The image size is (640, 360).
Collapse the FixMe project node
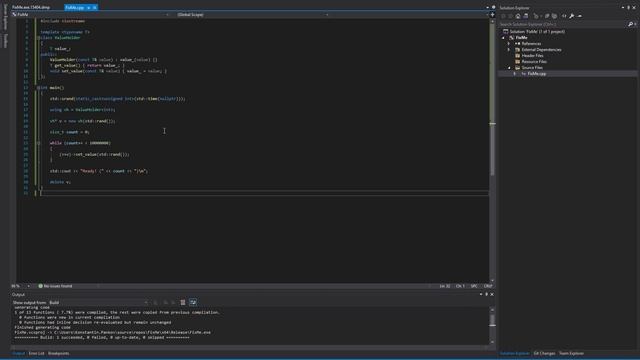coord(503,38)
